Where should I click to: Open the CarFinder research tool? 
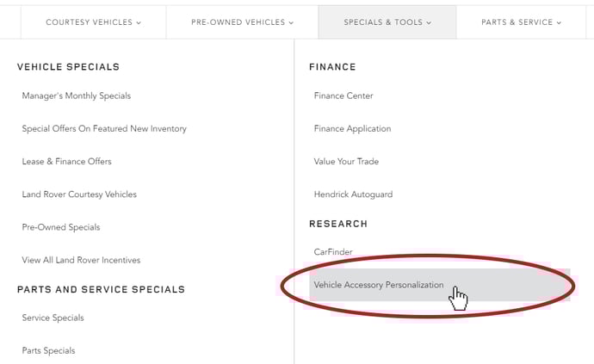tap(333, 252)
